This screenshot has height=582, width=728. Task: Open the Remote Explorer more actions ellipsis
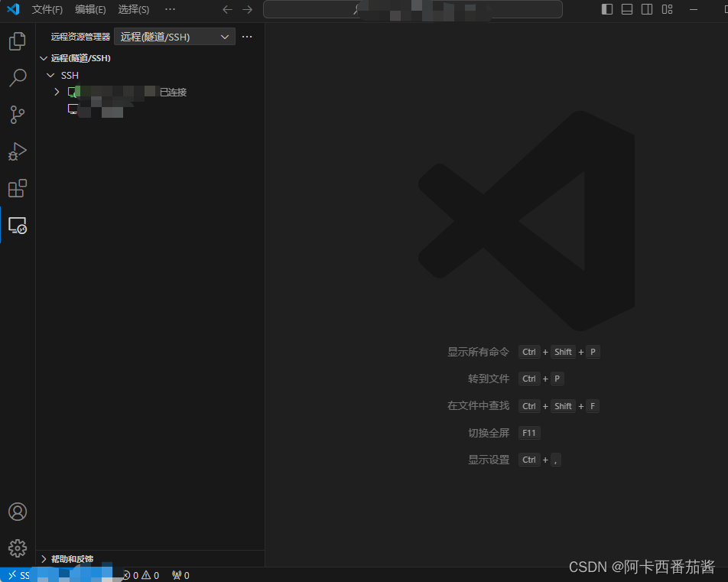point(247,37)
